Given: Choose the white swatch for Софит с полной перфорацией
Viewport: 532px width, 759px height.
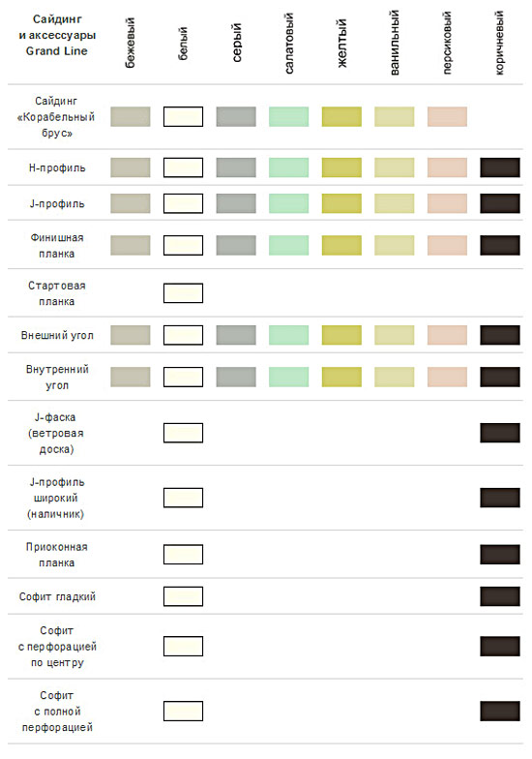Looking at the screenshot, I should [x=183, y=711].
